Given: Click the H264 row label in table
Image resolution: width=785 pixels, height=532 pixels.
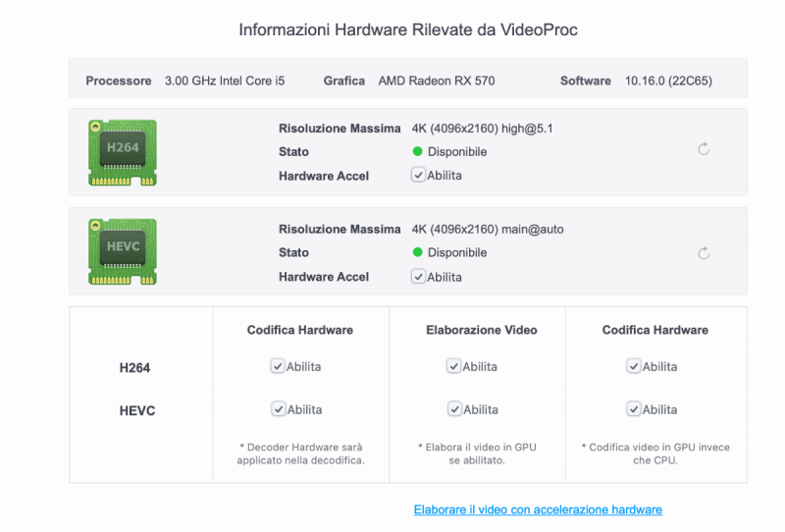Looking at the screenshot, I should [x=134, y=368].
